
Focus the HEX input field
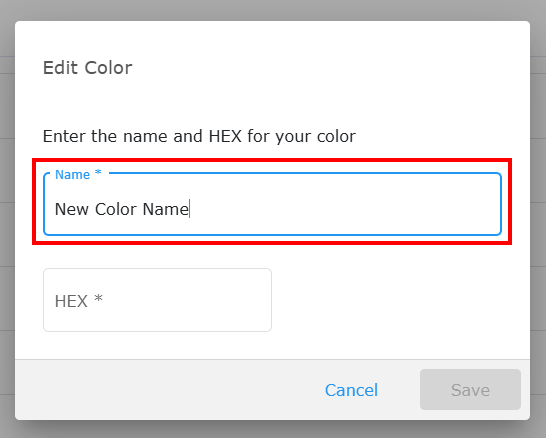tap(157, 300)
